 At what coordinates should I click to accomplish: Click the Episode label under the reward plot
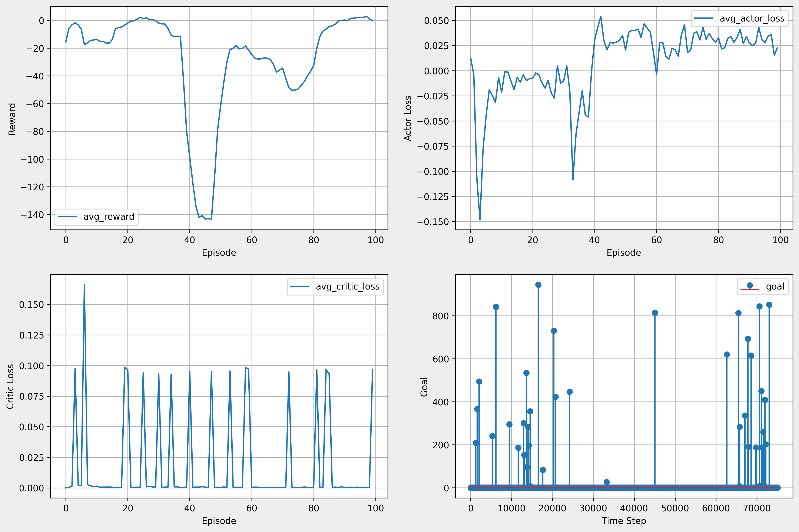[219, 252]
